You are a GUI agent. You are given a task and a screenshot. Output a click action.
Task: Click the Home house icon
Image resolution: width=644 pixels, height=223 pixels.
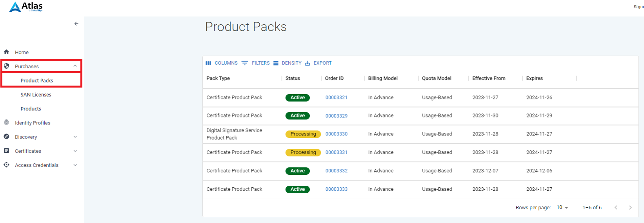(6, 52)
